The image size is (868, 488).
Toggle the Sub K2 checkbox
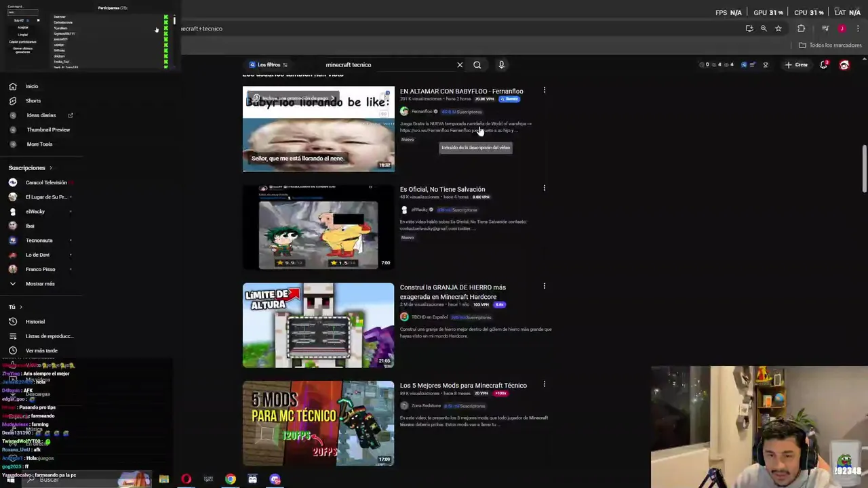38,20
